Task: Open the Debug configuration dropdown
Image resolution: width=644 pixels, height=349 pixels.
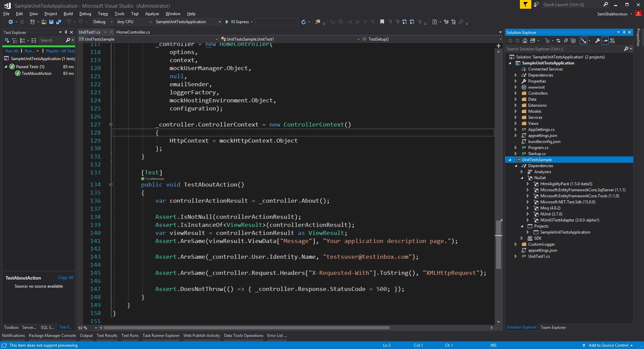Action: (103, 22)
